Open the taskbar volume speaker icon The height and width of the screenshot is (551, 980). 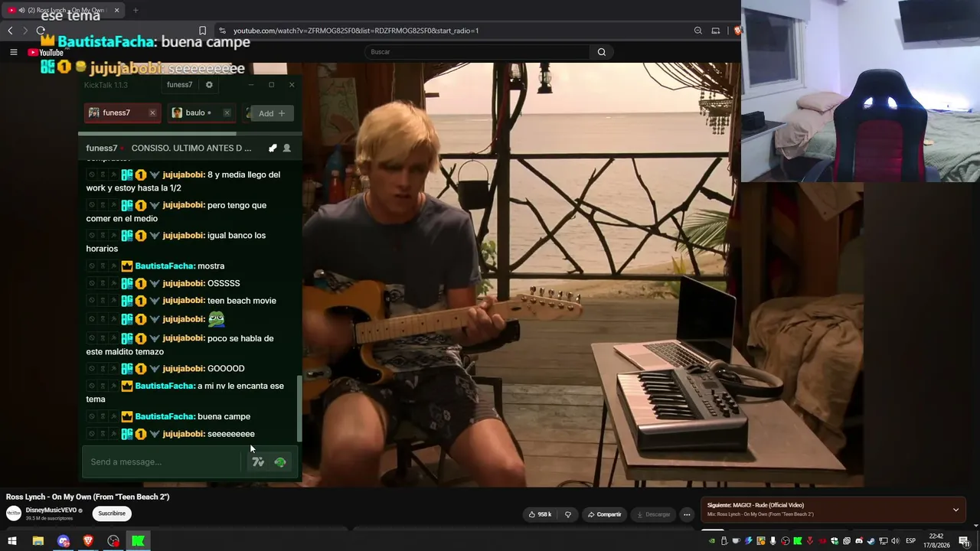895,541
